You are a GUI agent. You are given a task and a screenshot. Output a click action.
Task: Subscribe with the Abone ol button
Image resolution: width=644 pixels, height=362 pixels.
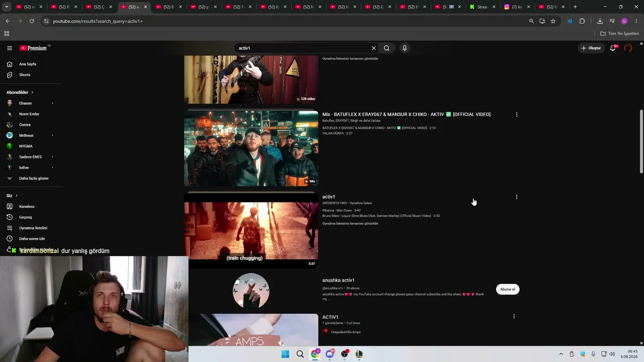point(508,289)
